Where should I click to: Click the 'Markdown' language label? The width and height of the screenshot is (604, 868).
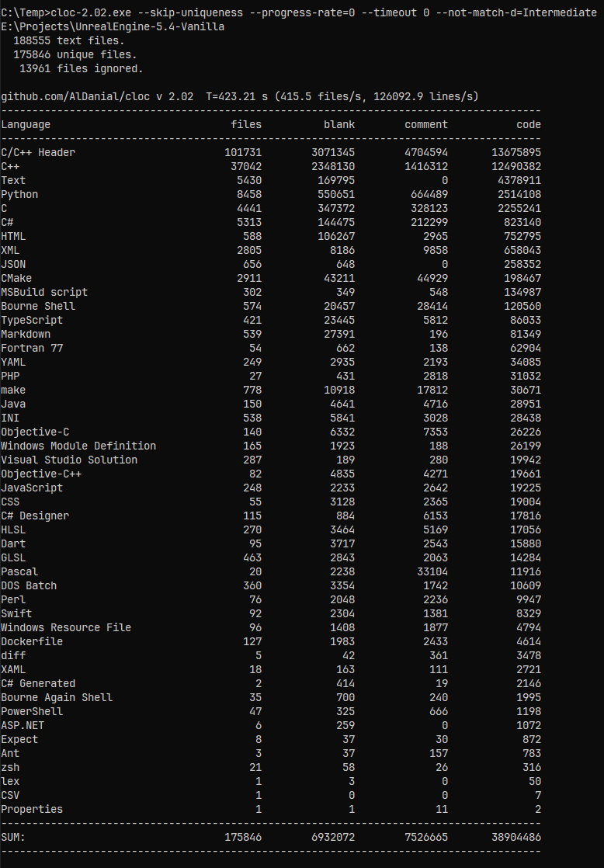point(26,334)
